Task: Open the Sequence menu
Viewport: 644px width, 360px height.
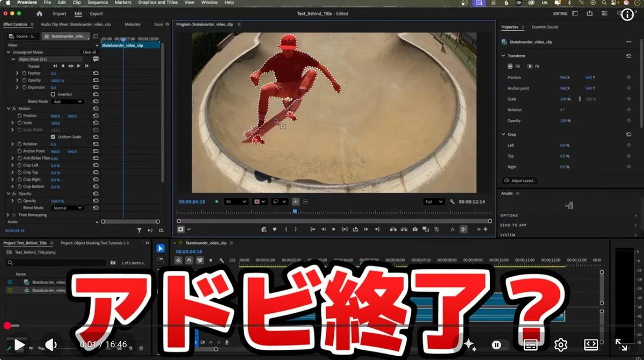Action: (x=98, y=3)
